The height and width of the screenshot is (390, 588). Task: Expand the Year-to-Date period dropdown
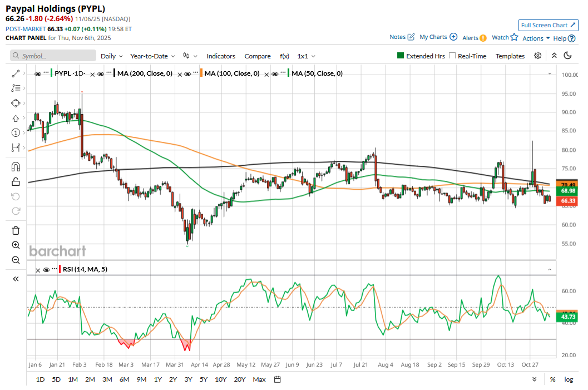pos(152,56)
